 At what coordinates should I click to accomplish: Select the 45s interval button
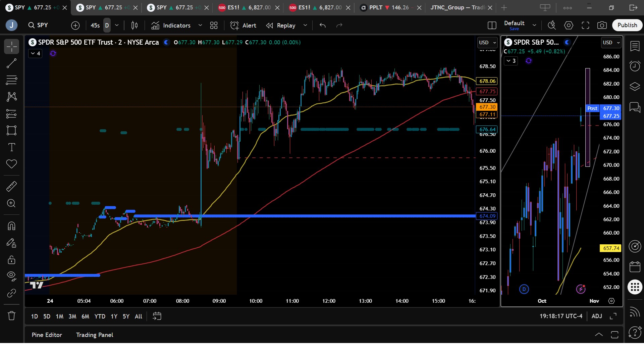pos(95,25)
